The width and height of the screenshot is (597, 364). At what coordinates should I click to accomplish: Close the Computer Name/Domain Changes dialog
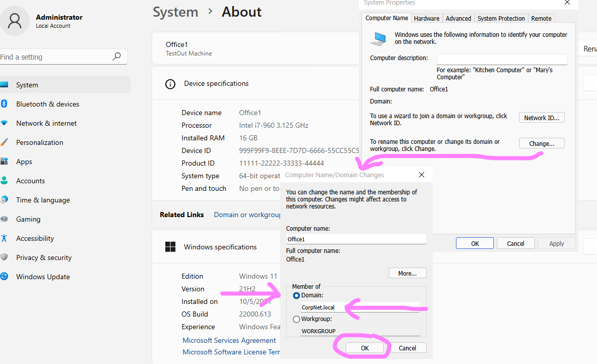[x=422, y=175]
